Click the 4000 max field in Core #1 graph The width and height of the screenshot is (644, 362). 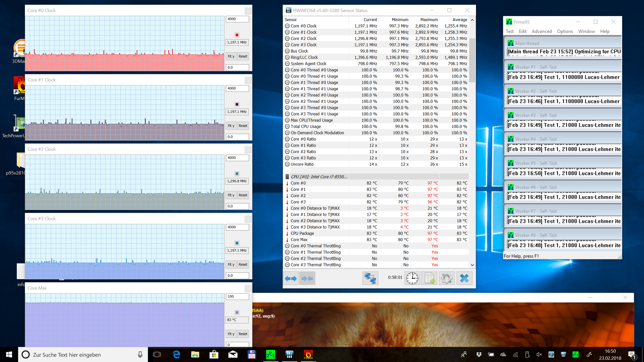click(237, 88)
